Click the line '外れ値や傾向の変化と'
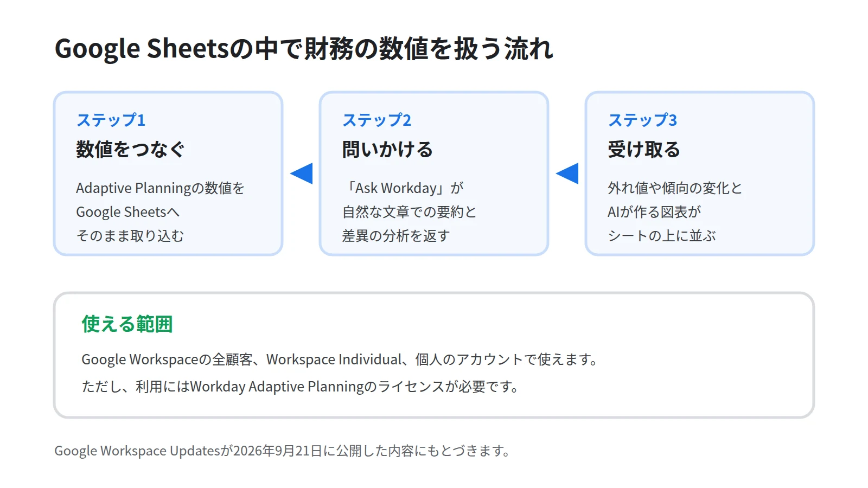 click(x=675, y=188)
